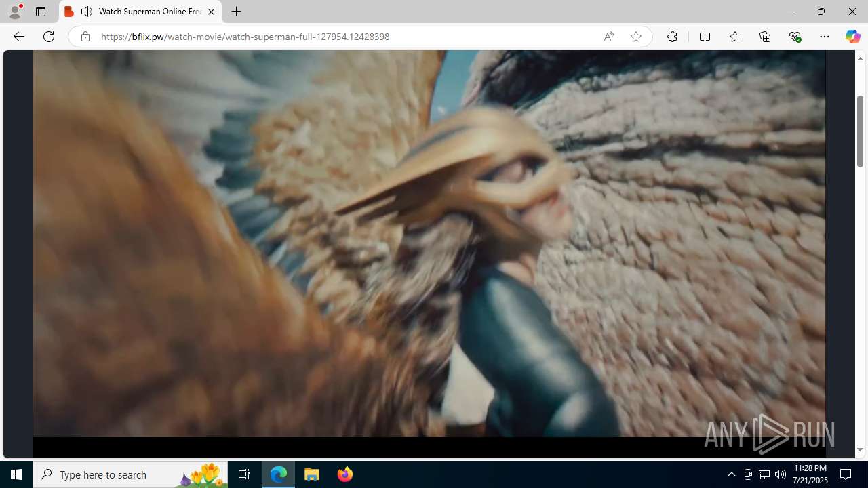868x488 pixels.
Task: Open the Extensions menu
Action: [672, 37]
